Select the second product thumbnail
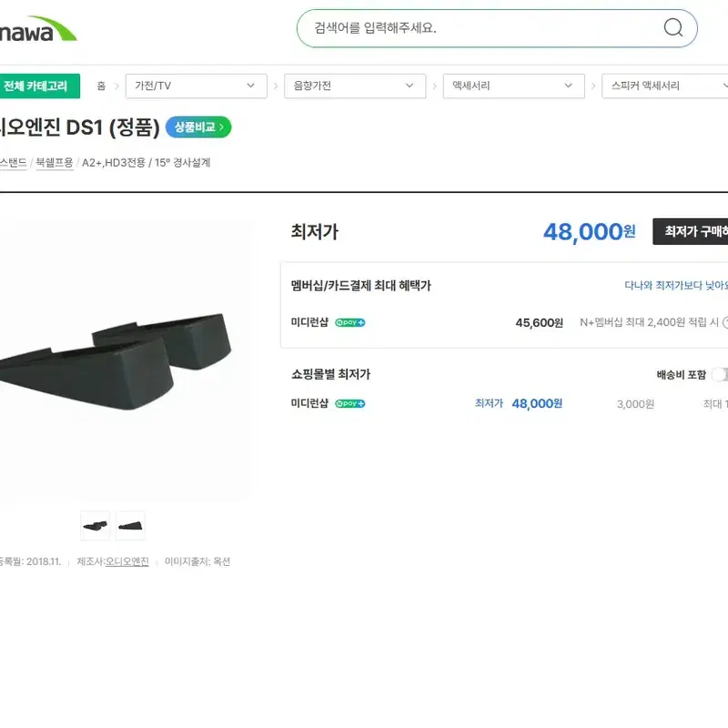This screenshot has height=728, width=728. click(130, 526)
